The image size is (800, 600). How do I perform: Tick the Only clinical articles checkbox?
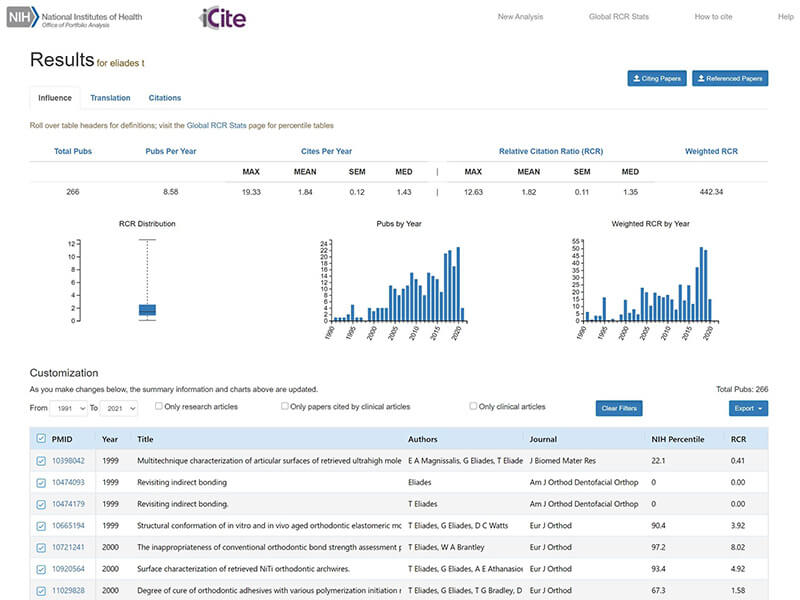coord(474,407)
